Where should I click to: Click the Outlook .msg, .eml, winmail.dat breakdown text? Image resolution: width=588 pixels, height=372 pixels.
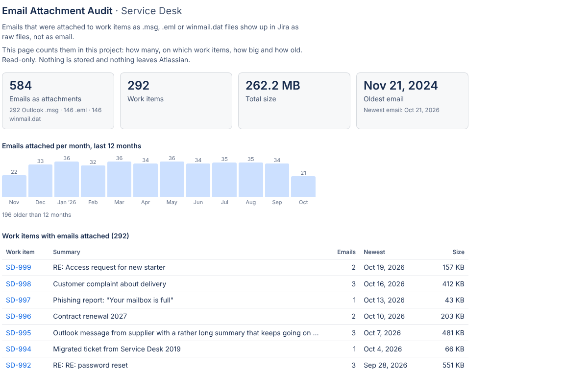(x=55, y=114)
